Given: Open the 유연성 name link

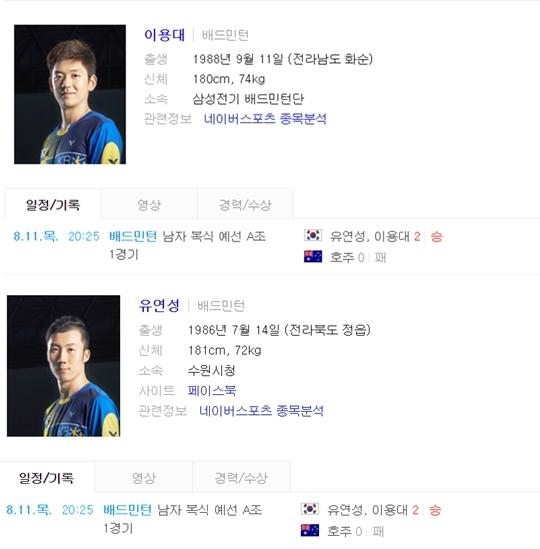Looking at the screenshot, I should click(159, 305).
